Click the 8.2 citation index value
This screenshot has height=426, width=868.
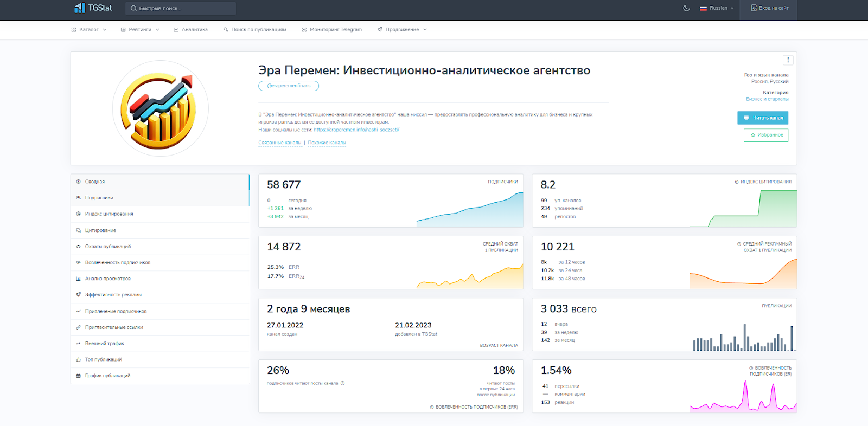pos(548,185)
